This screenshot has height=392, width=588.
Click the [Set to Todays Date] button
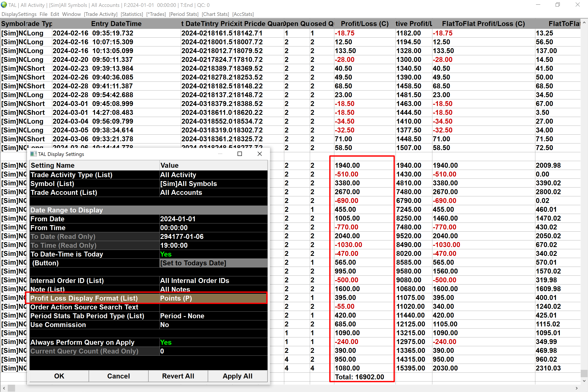193,263
